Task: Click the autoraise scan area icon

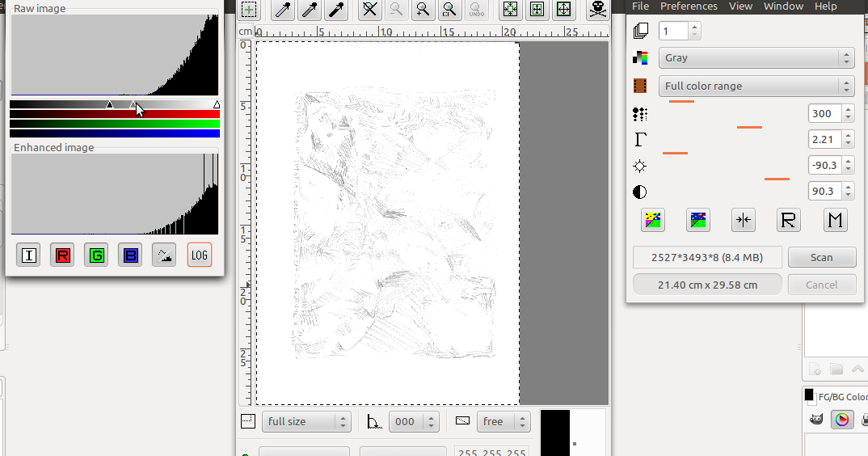Action: pyautogui.click(x=537, y=10)
